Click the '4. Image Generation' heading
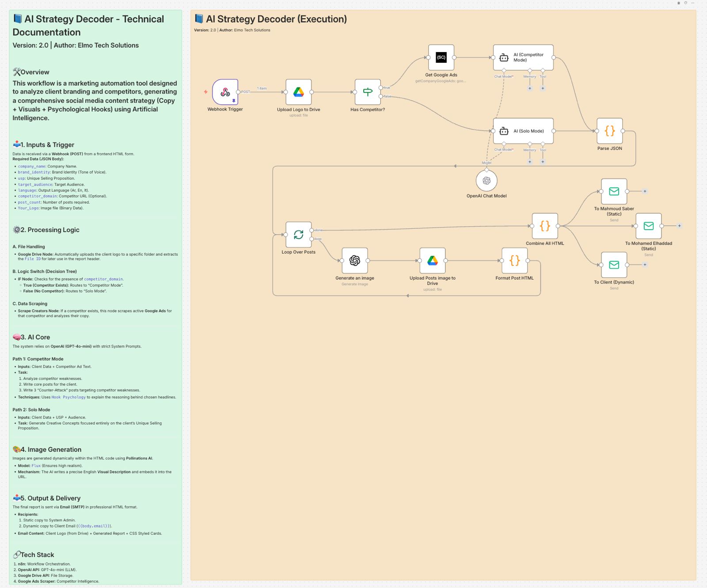 51,449
